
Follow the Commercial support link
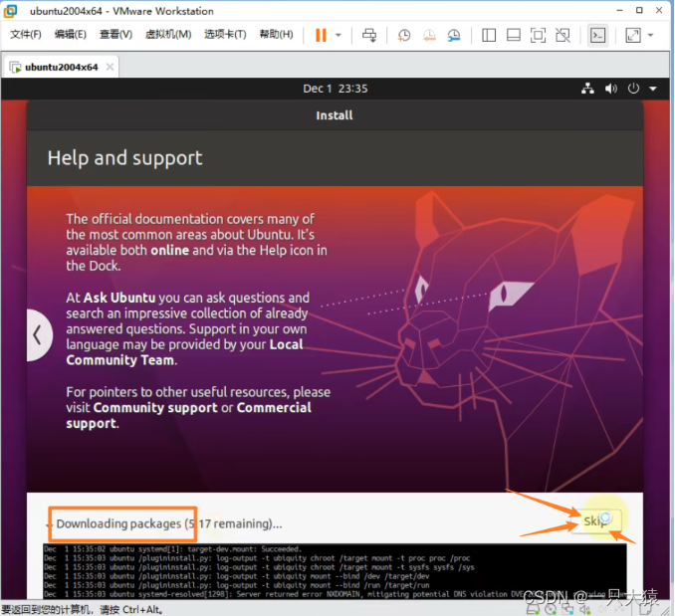188,416
